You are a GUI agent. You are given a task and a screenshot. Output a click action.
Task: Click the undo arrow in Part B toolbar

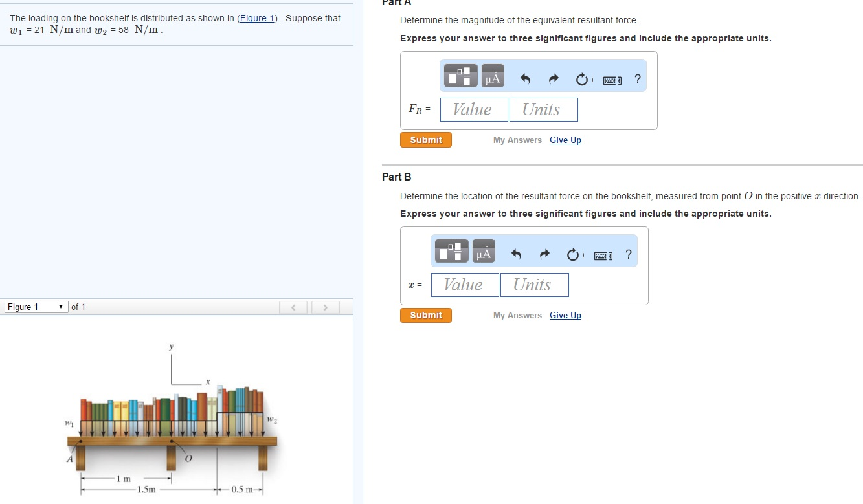[x=515, y=254]
